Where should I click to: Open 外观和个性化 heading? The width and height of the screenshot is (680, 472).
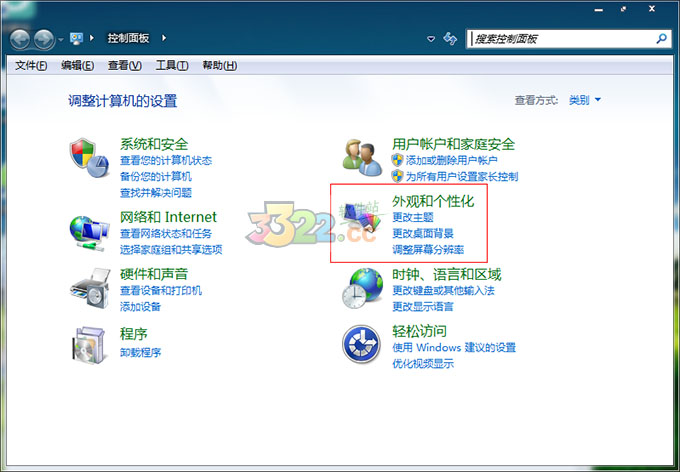tap(433, 201)
